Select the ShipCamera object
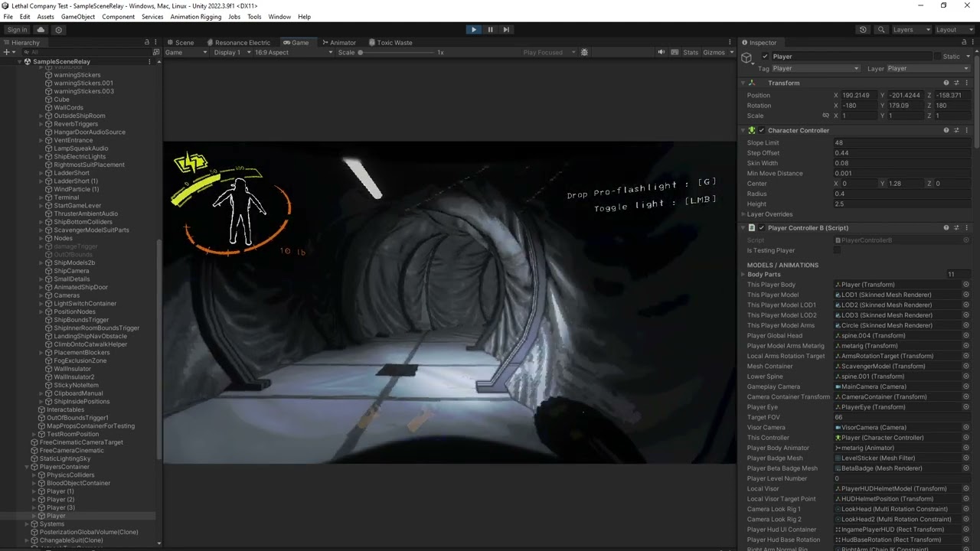Image resolution: width=980 pixels, height=551 pixels. click(x=71, y=271)
